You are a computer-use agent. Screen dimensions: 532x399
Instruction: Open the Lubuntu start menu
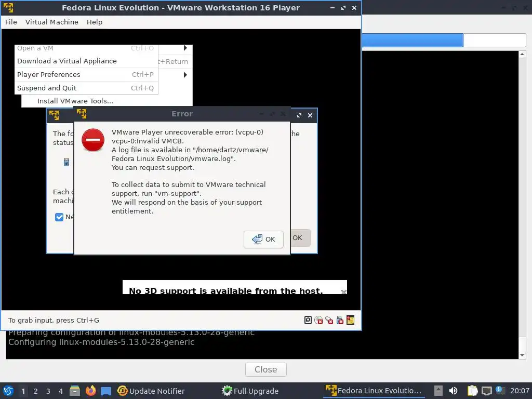(x=8, y=391)
